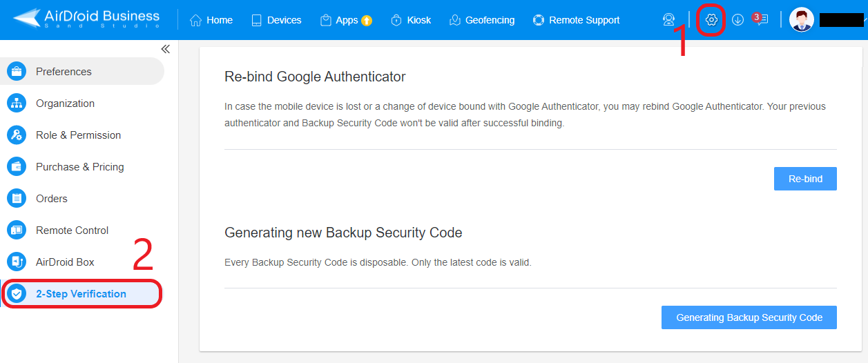Screen dimensions: 868x363
Task: Click the Role & Permission icon
Action: click(x=17, y=135)
